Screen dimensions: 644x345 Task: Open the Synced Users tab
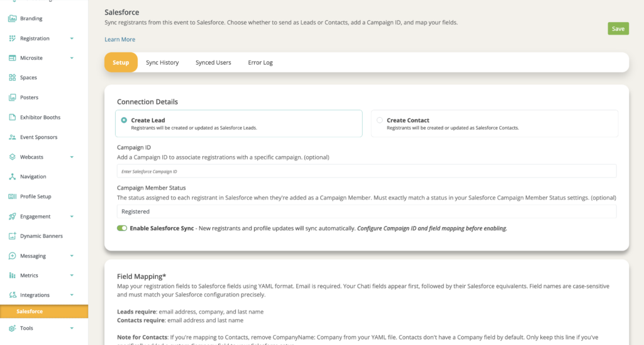coord(213,62)
